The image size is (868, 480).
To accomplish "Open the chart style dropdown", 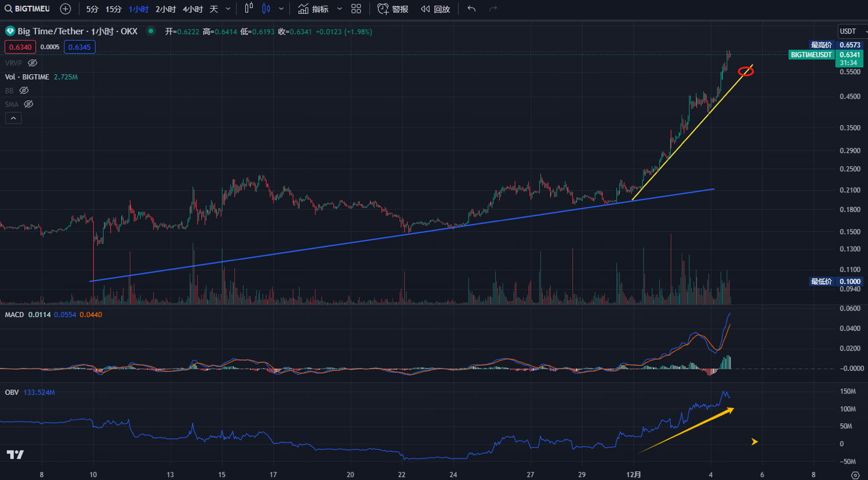I will pos(281,9).
